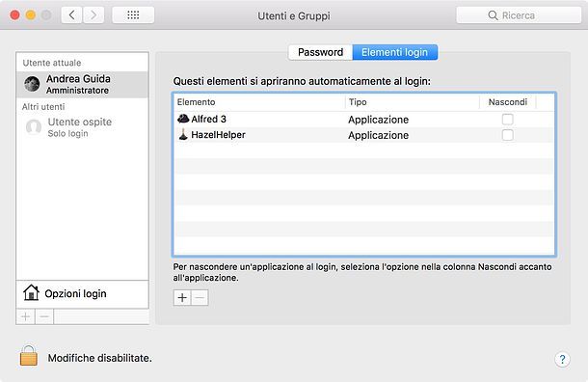Open Opzioni login
This screenshot has height=382, width=588.
[83, 294]
